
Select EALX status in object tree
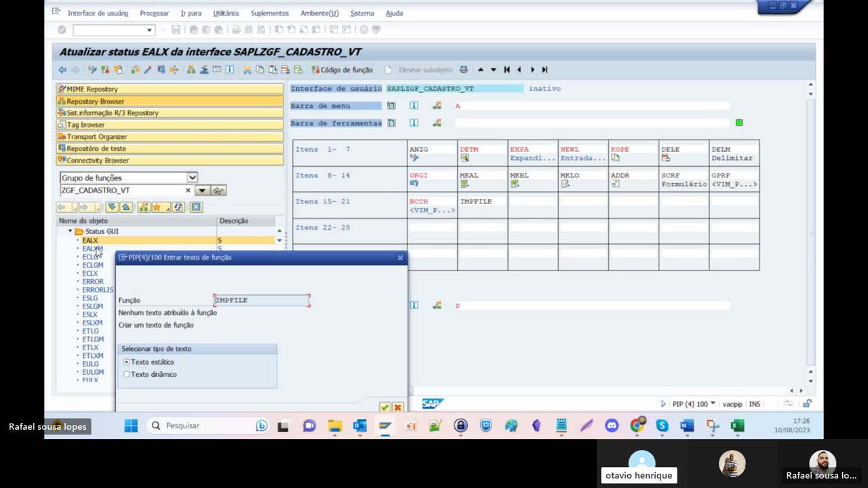tap(90, 241)
